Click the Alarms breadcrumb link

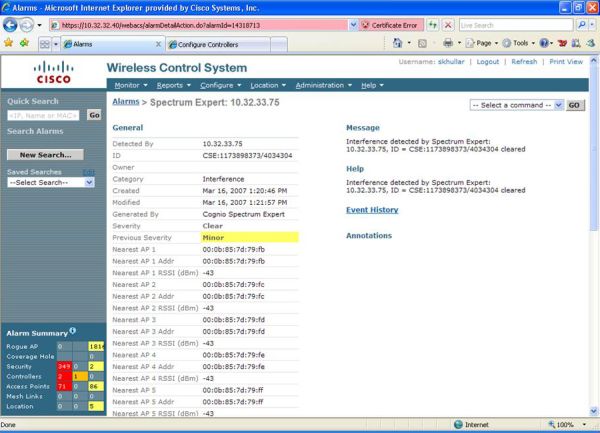[126, 102]
